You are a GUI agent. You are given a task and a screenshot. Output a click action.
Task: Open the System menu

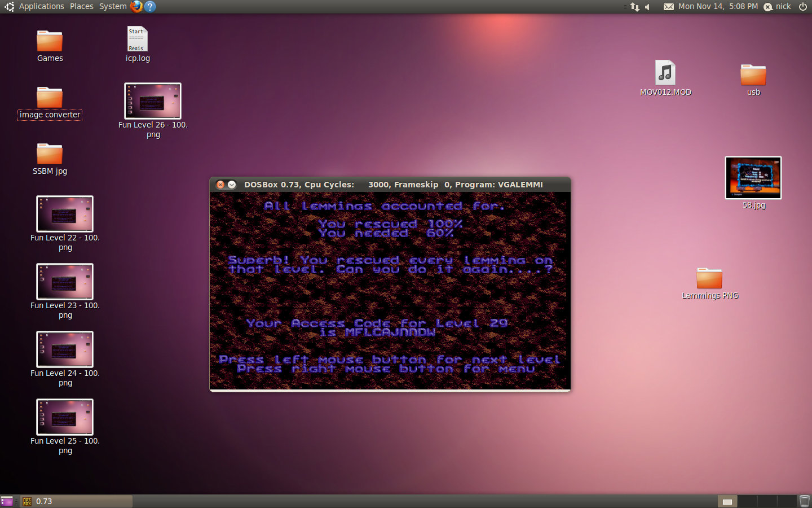(113, 6)
